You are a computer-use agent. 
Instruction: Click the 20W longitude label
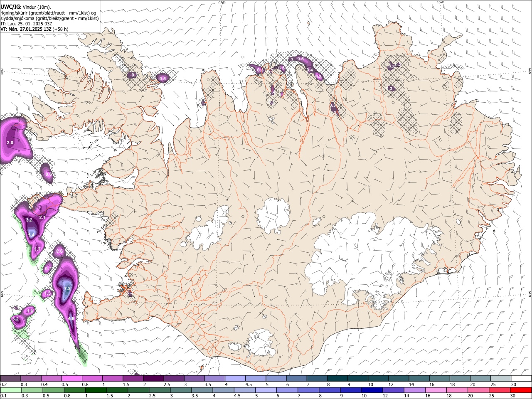coord(221,2)
